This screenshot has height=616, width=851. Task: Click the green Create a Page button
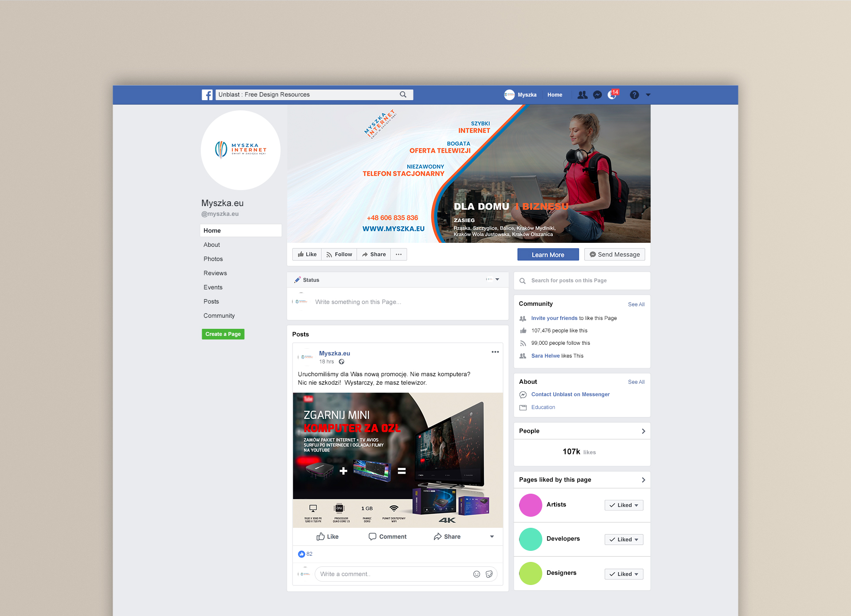(223, 334)
